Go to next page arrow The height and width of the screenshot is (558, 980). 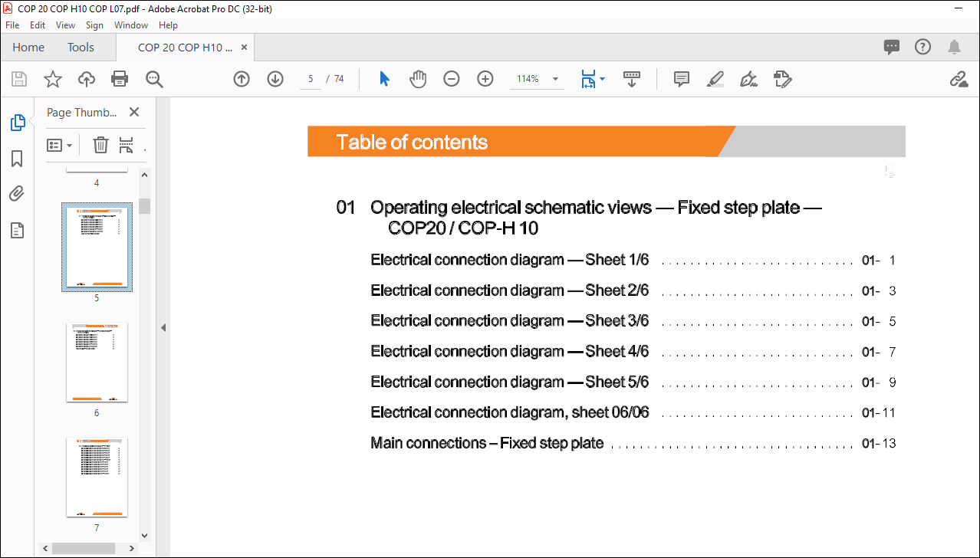click(x=275, y=79)
